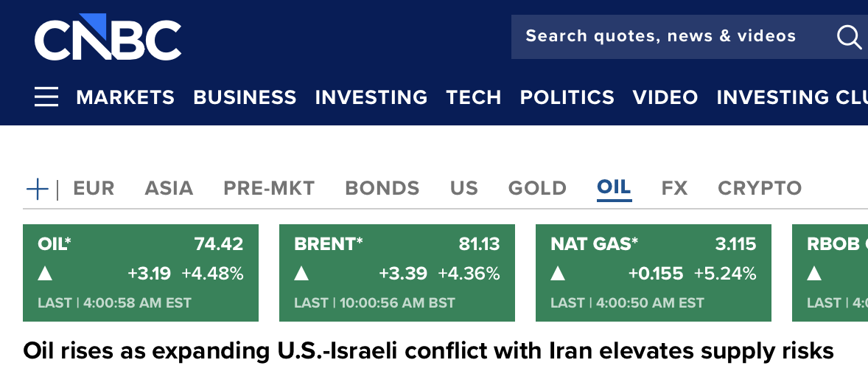The height and width of the screenshot is (388, 868).
Task: Switch to the PRE-MKT tab
Action: 269,188
